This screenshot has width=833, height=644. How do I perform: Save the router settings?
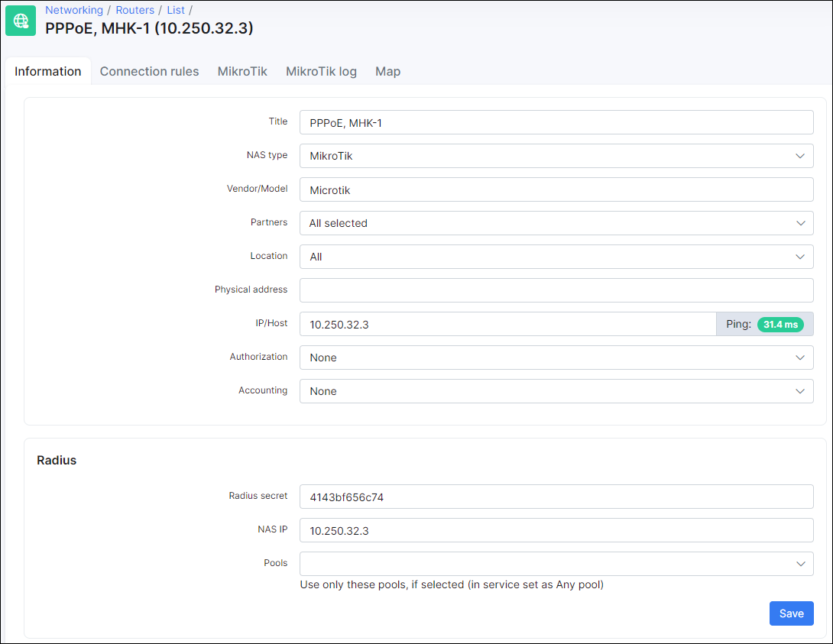(791, 613)
